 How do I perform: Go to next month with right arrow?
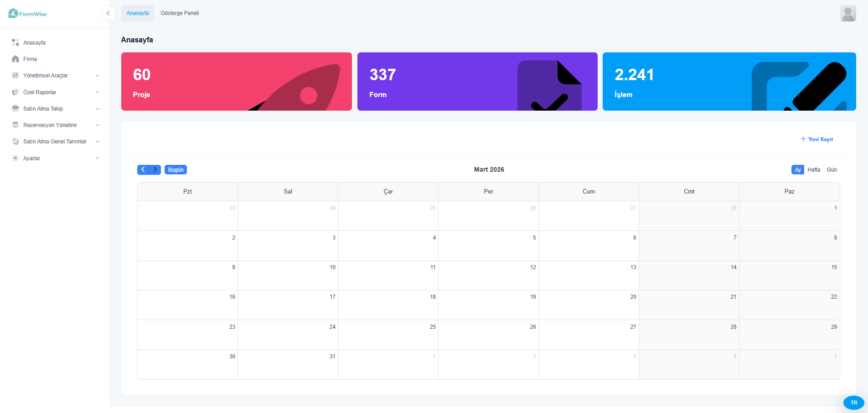pos(155,170)
